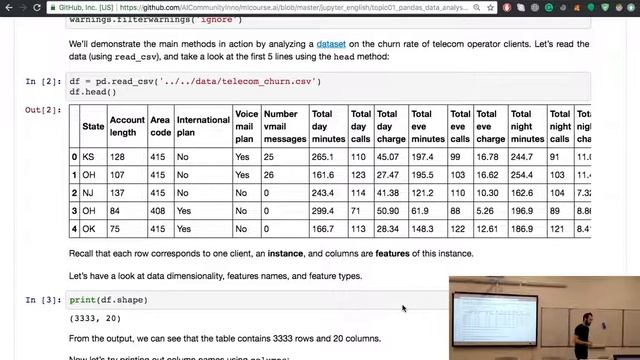The width and height of the screenshot is (640, 360).
Task: Reload the page with the refresh icon
Action: point(37,7)
